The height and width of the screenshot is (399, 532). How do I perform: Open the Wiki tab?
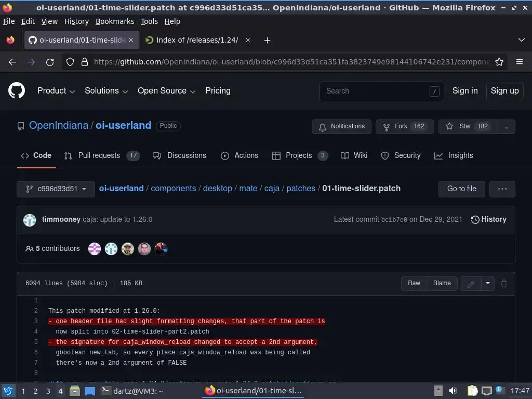pos(354,156)
